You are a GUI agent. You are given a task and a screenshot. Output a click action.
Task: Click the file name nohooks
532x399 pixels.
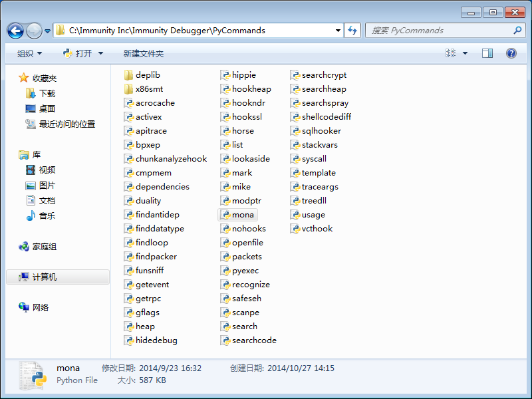coord(249,229)
